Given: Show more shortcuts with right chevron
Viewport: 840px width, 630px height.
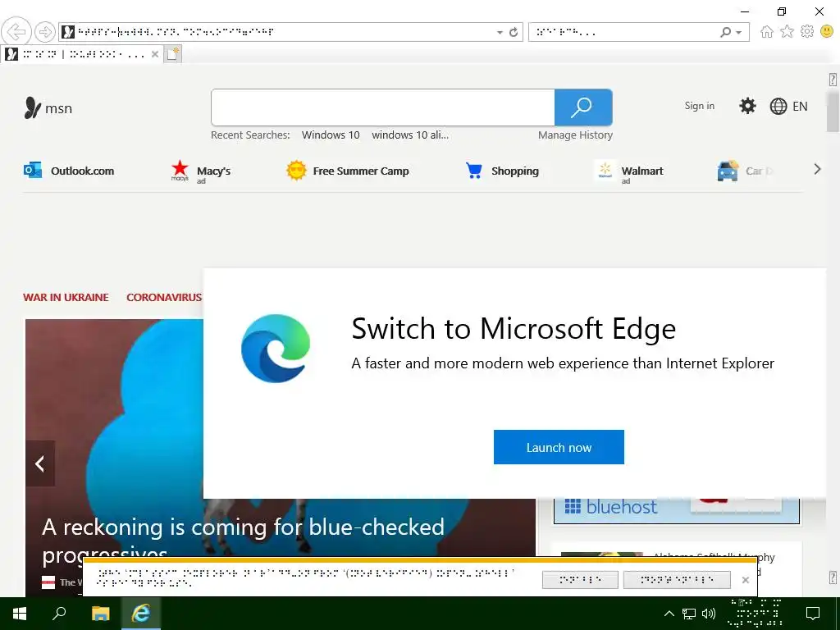Looking at the screenshot, I should click(817, 169).
